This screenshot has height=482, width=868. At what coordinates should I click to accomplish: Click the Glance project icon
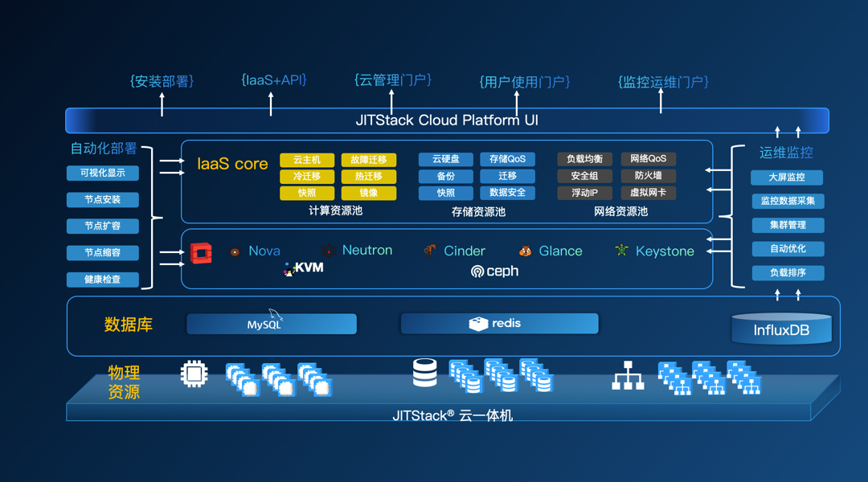pos(526,251)
